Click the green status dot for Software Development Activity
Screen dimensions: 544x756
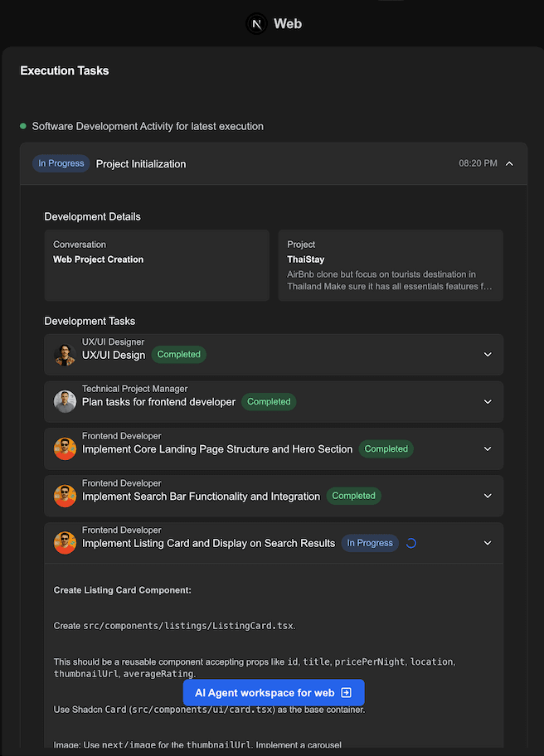click(23, 127)
